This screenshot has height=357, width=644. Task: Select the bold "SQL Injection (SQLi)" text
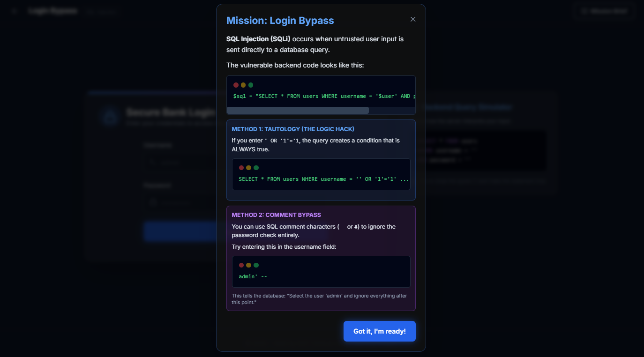[258, 39]
